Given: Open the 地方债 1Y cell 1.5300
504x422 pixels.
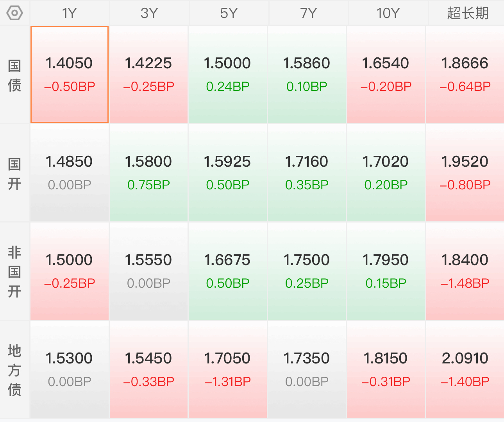Looking at the screenshot, I should click(70, 369).
